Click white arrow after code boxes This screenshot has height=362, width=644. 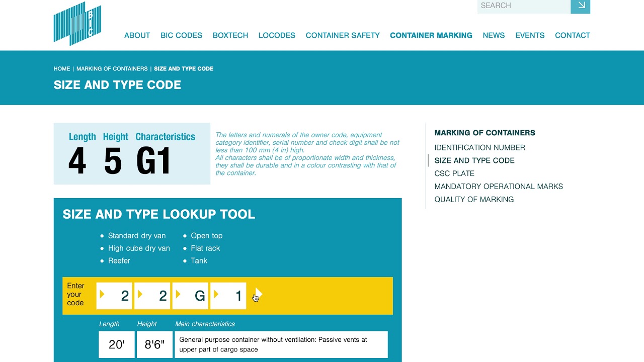coord(258,294)
